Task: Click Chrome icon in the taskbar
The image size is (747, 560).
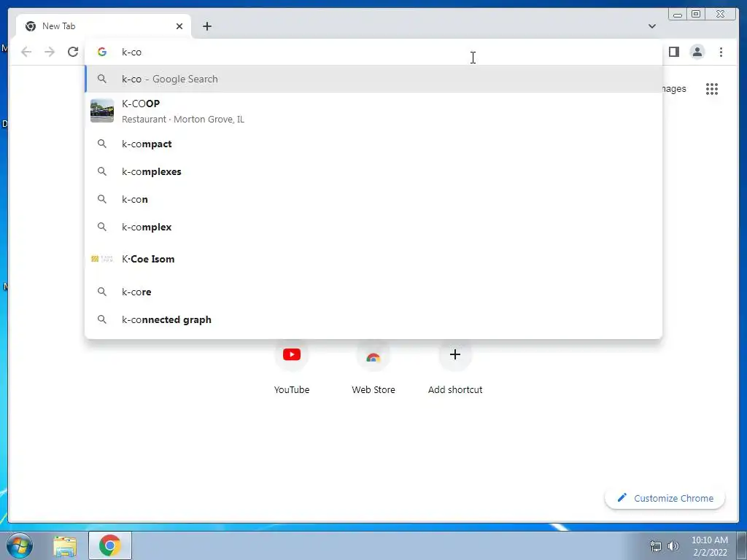Action: (x=110, y=545)
